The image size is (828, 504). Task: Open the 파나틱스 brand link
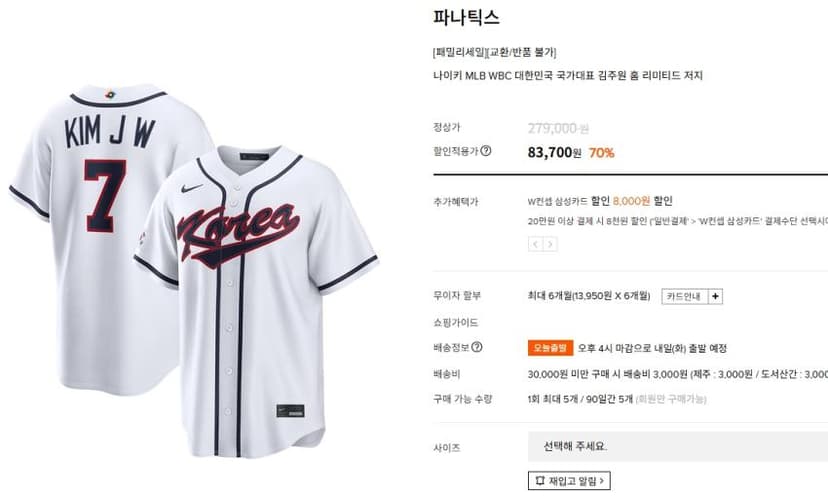[x=466, y=17]
